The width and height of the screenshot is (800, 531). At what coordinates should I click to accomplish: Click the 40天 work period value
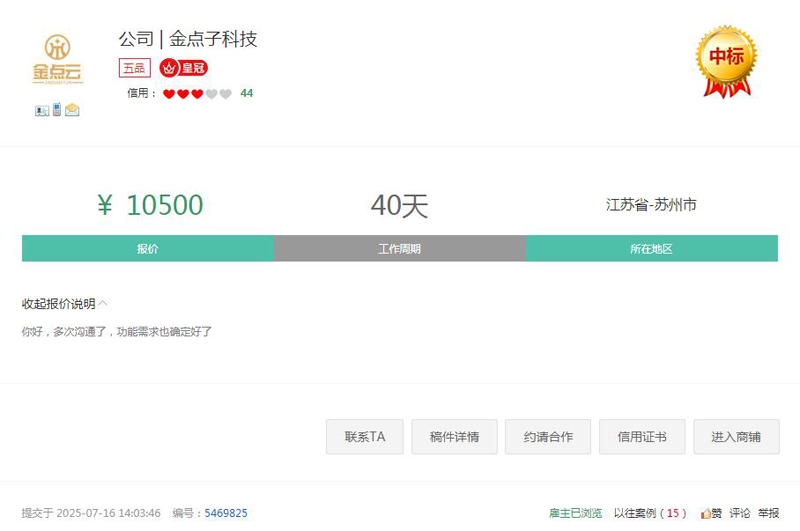click(x=399, y=206)
